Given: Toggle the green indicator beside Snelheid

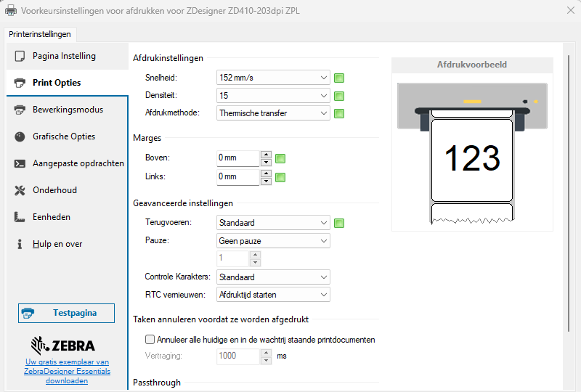Looking at the screenshot, I should coord(338,78).
